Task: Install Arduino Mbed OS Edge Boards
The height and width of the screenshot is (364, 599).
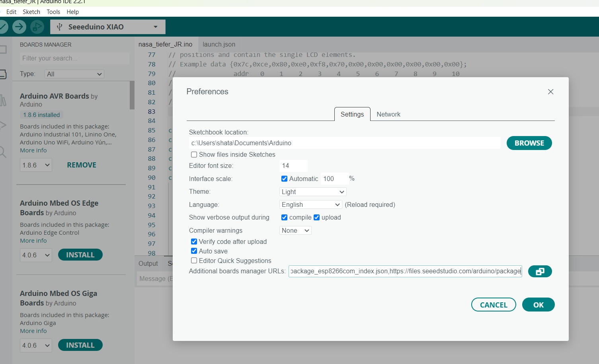Action: tap(80, 255)
